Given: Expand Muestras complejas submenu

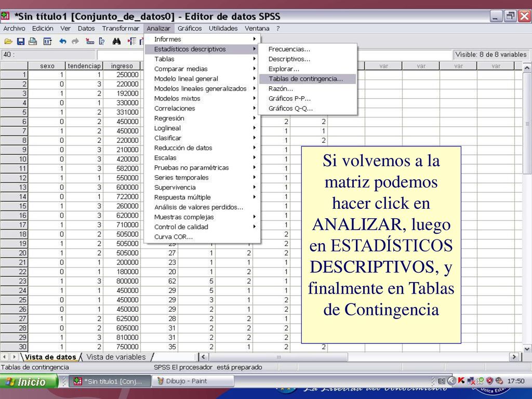Looking at the screenshot, I should point(202,217).
